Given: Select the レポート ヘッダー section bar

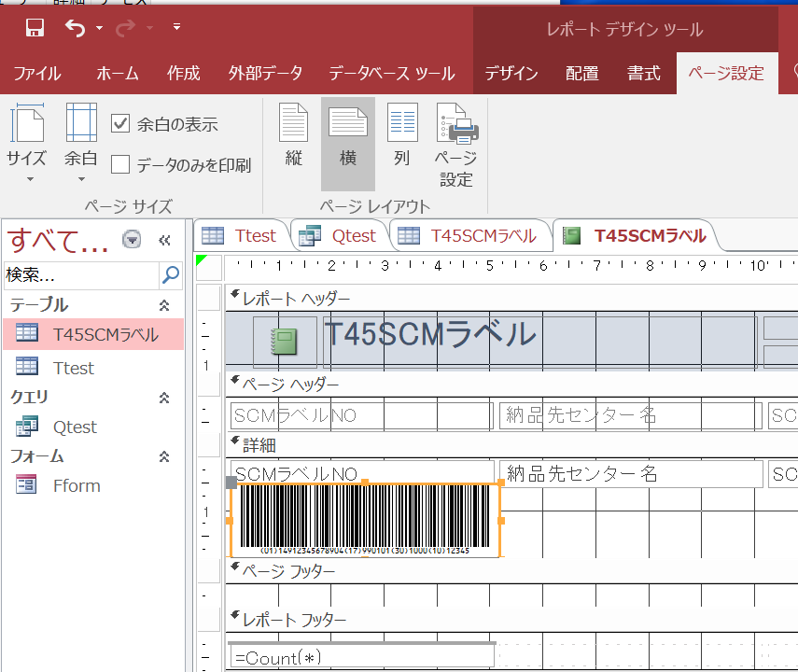Looking at the screenshot, I should 511,299.
